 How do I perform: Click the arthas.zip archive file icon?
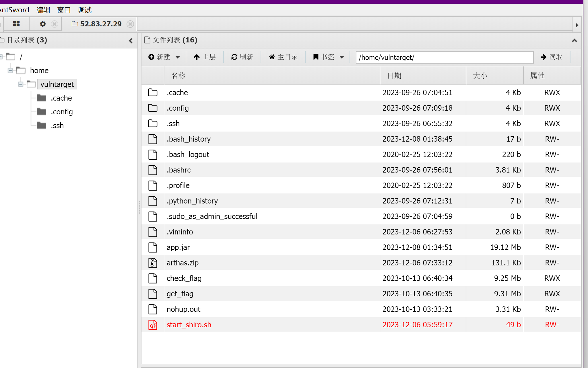(x=153, y=263)
